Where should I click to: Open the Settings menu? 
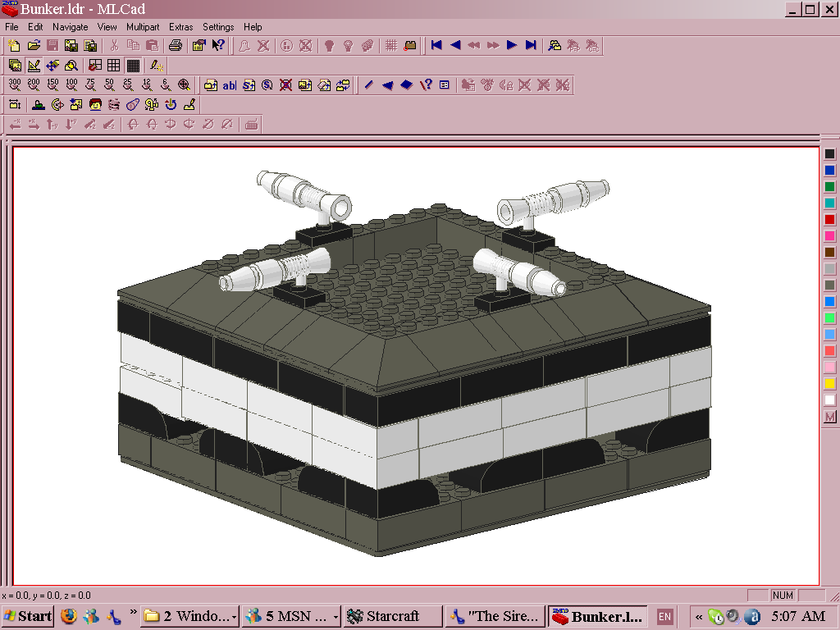[x=218, y=27]
